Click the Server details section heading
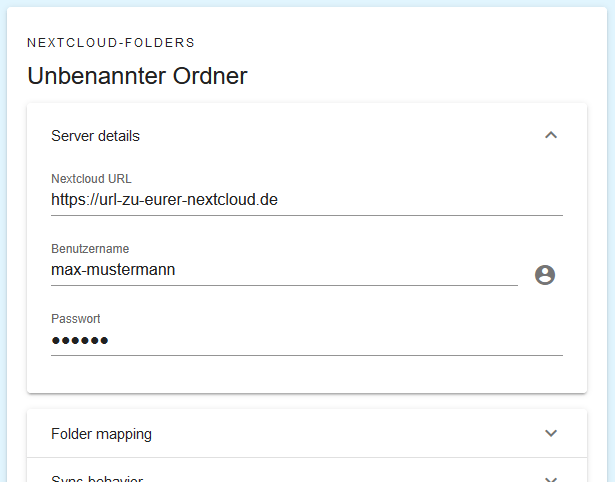615x482 pixels. (95, 136)
